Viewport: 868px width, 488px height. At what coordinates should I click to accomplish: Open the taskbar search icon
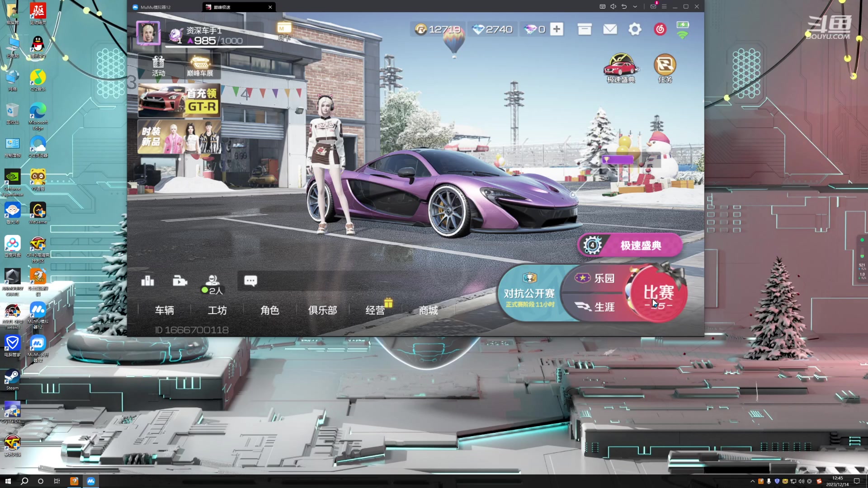point(24,481)
